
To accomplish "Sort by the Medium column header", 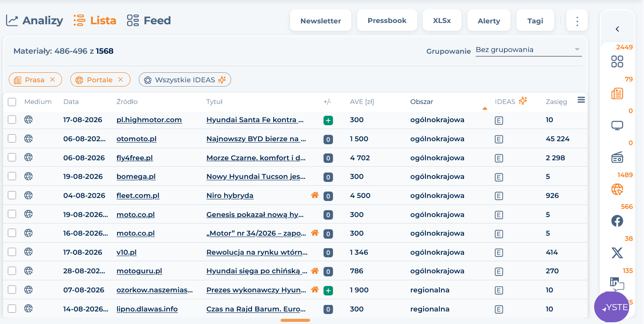I will tap(38, 102).
